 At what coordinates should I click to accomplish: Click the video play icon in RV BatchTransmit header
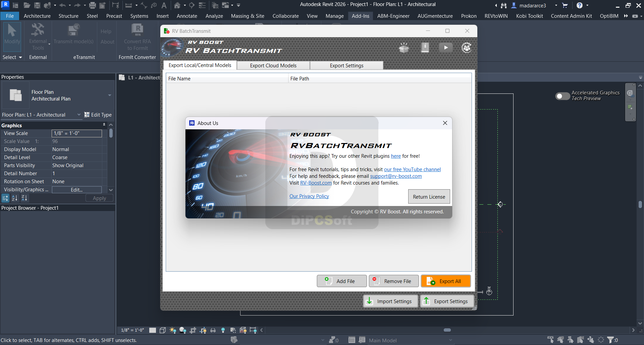[x=446, y=48]
